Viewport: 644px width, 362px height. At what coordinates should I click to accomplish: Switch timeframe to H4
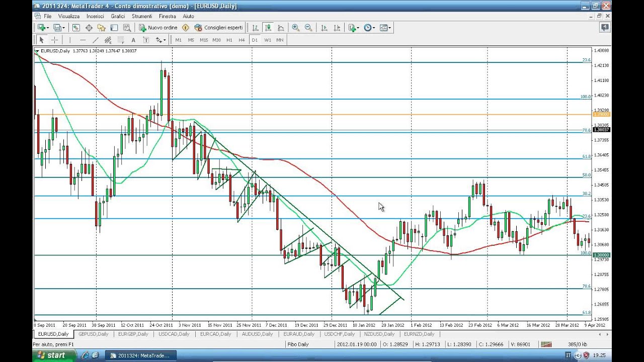(242, 40)
